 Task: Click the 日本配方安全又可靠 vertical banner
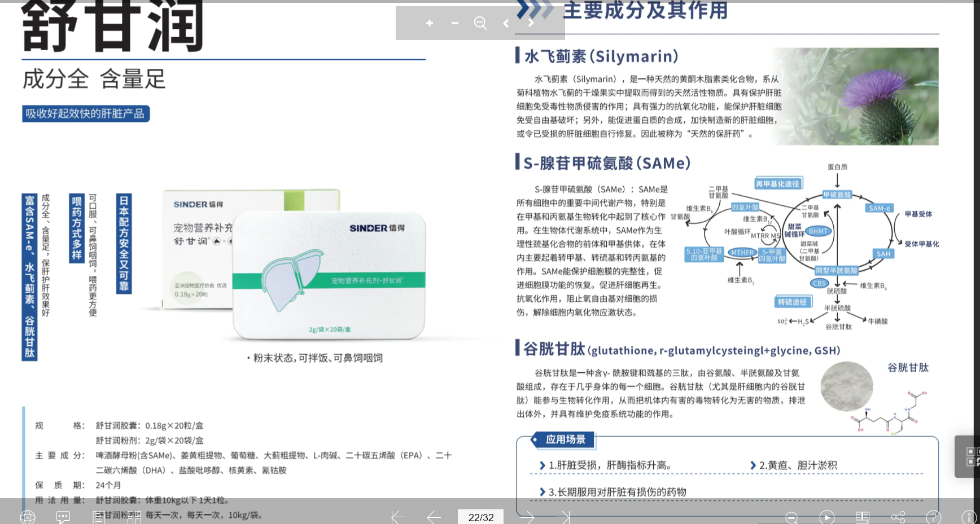(x=124, y=244)
